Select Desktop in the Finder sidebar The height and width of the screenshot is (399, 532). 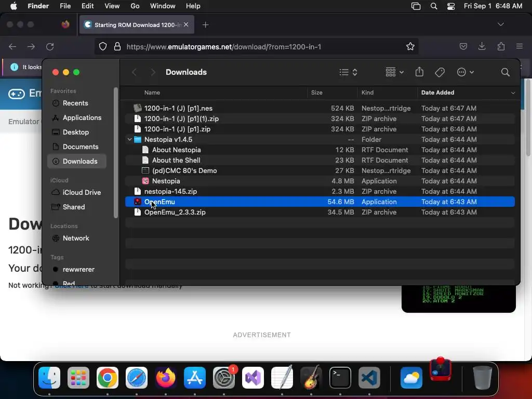tap(76, 132)
